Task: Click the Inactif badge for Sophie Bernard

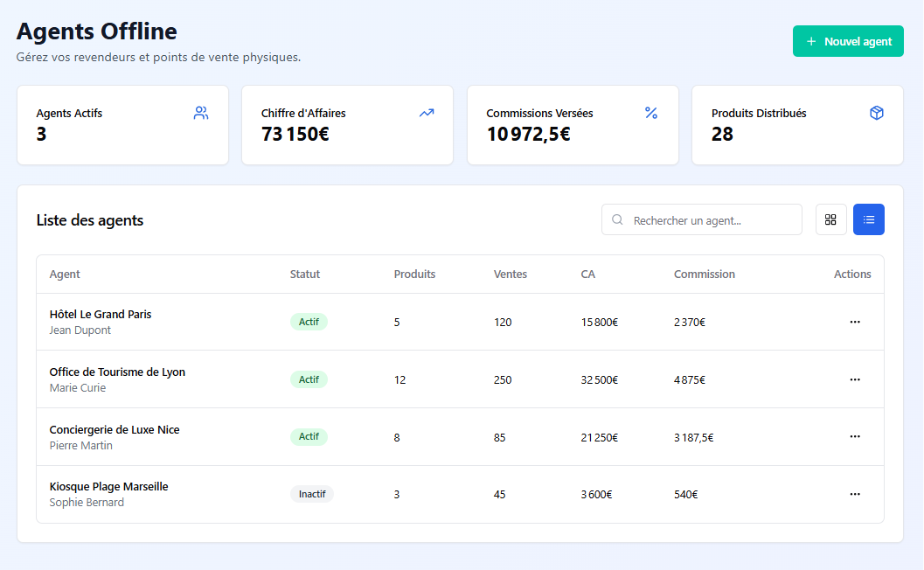Action: [x=312, y=494]
